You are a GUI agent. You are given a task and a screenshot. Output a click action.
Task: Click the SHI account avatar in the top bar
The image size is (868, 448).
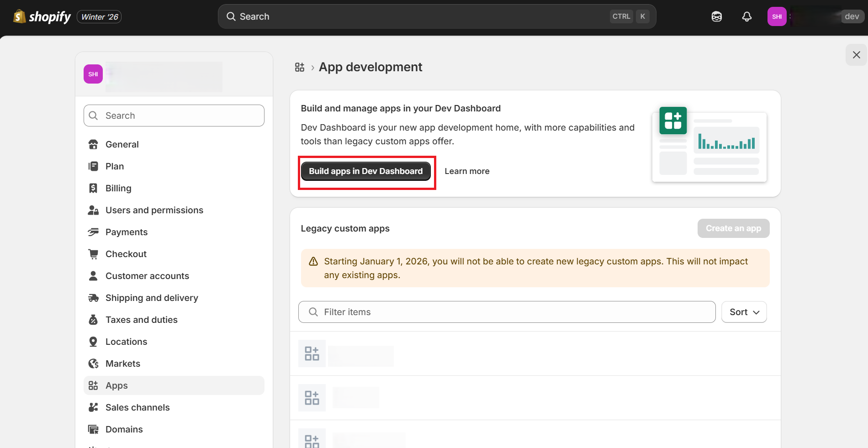click(x=777, y=17)
